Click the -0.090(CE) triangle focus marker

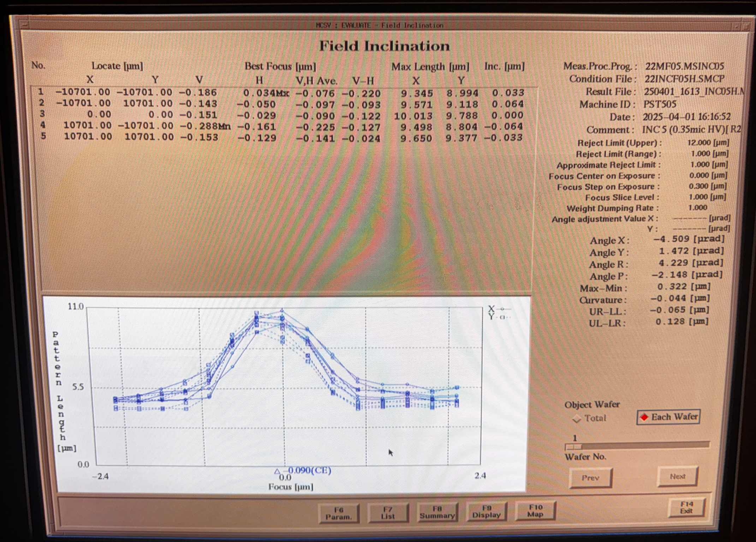pyautogui.click(x=277, y=471)
